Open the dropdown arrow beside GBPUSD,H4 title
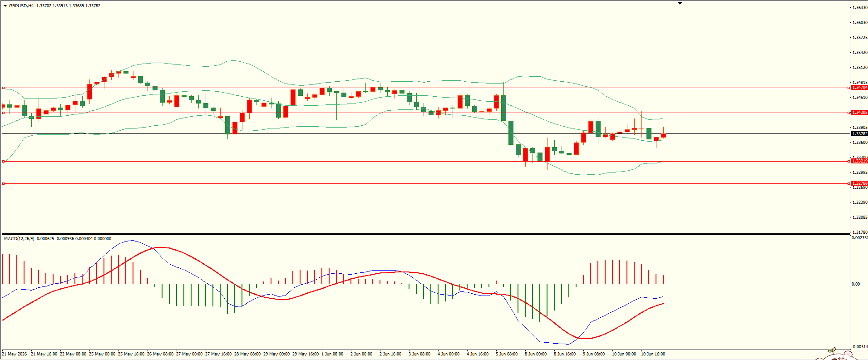The height and width of the screenshot is (360, 868). tap(5, 6)
